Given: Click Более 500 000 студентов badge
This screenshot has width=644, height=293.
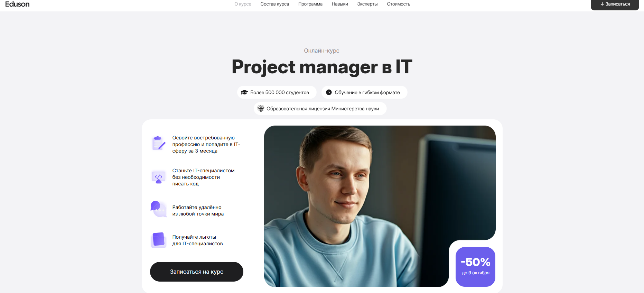Looking at the screenshot, I should pos(277,92).
